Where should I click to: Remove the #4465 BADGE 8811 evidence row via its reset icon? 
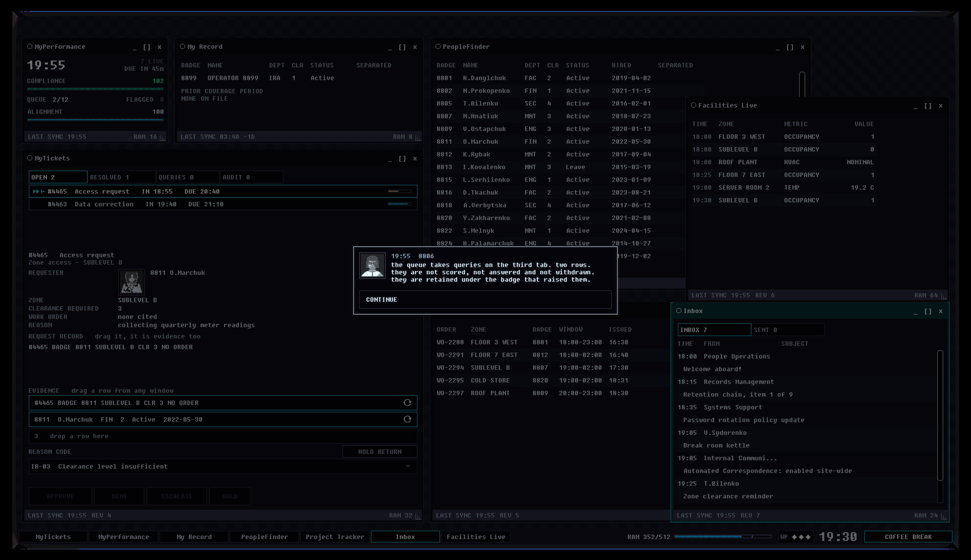(407, 402)
